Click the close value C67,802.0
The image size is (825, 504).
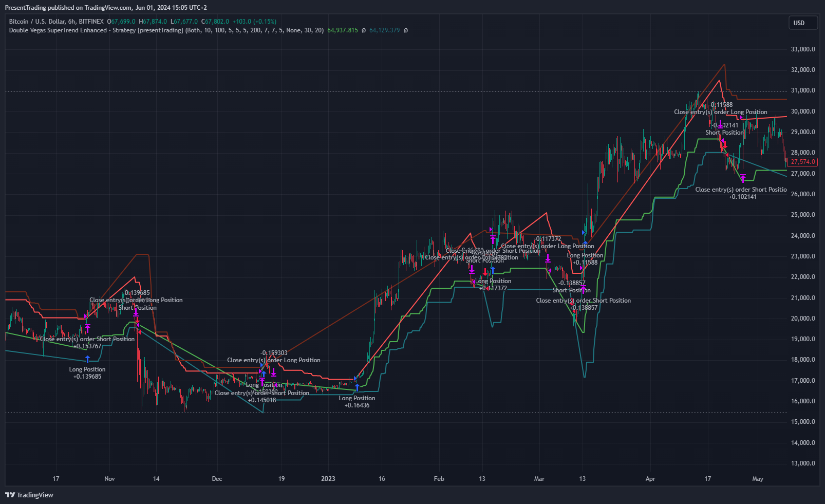(x=215, y=22)
